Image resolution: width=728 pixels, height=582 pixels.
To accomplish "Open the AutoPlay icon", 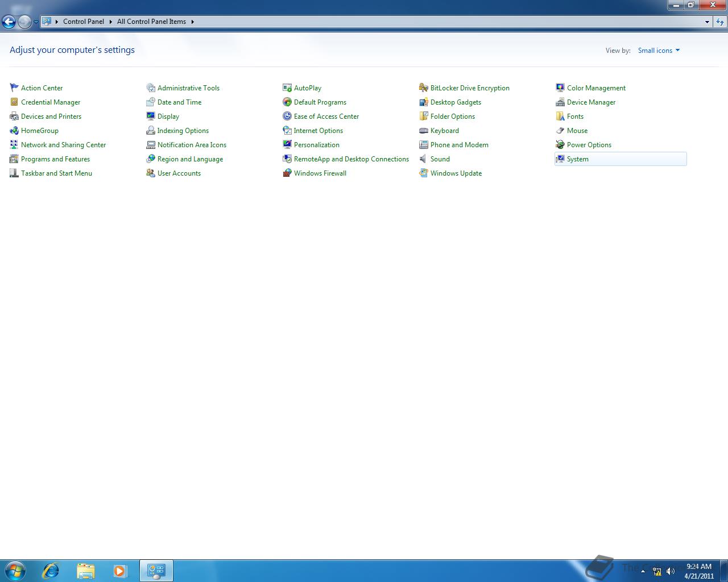I will pyautogui.click(x=287, y=88).
